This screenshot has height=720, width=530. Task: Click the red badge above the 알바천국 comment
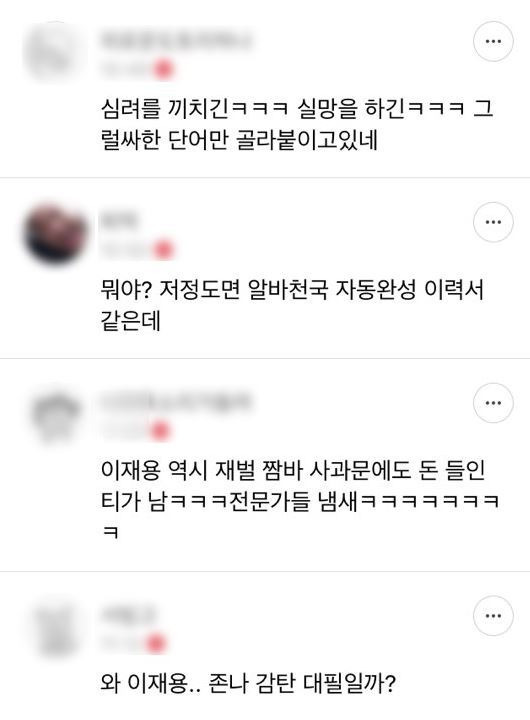coord(163,250)
